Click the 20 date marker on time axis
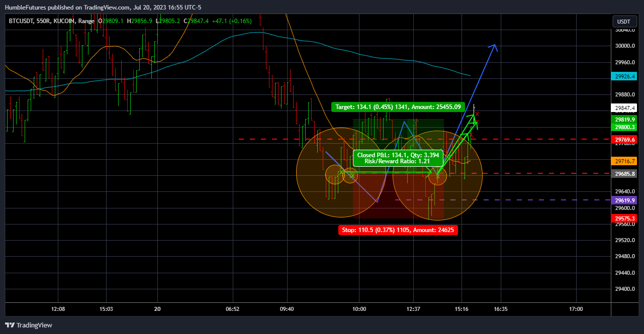The image size is (644, 334). click(x=157, y=309)
